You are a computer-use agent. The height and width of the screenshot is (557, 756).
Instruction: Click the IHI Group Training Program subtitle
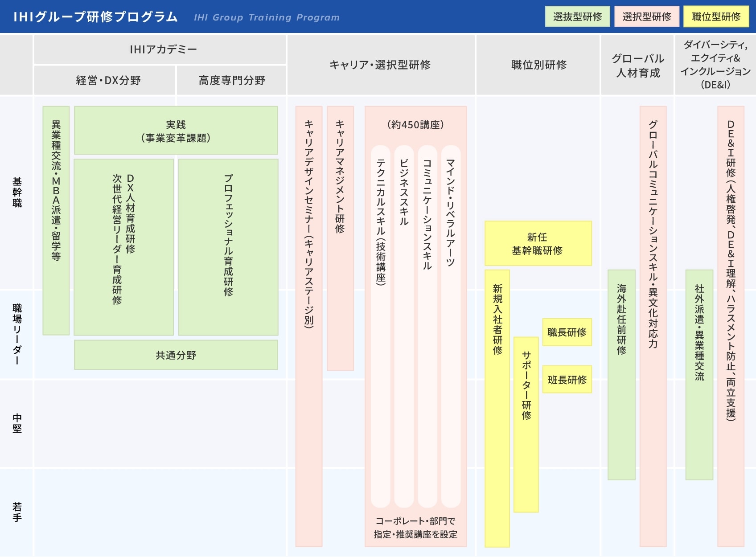267,17
